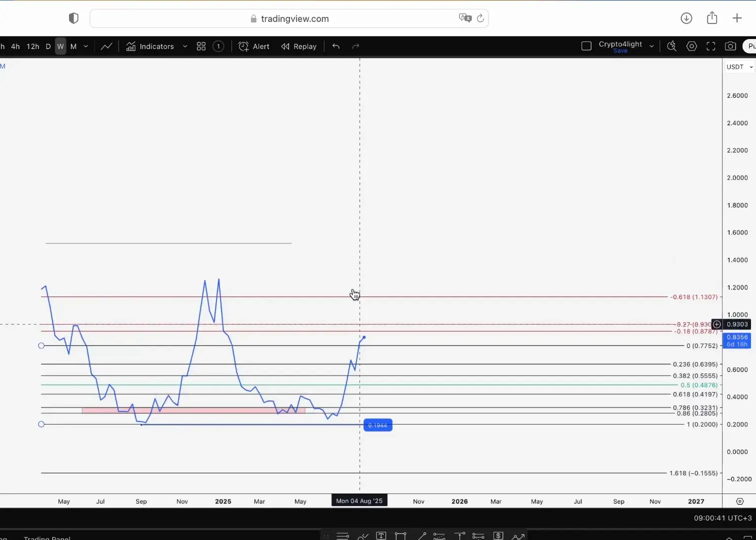Select the 12h timeframe
This screenshot has height=540, width=756.
coord(32,46)
